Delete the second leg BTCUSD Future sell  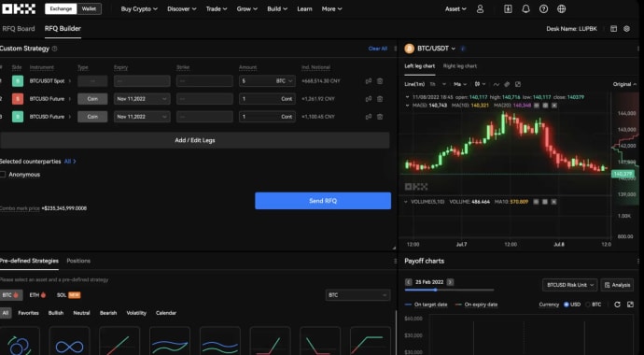[x=380, y=99]
